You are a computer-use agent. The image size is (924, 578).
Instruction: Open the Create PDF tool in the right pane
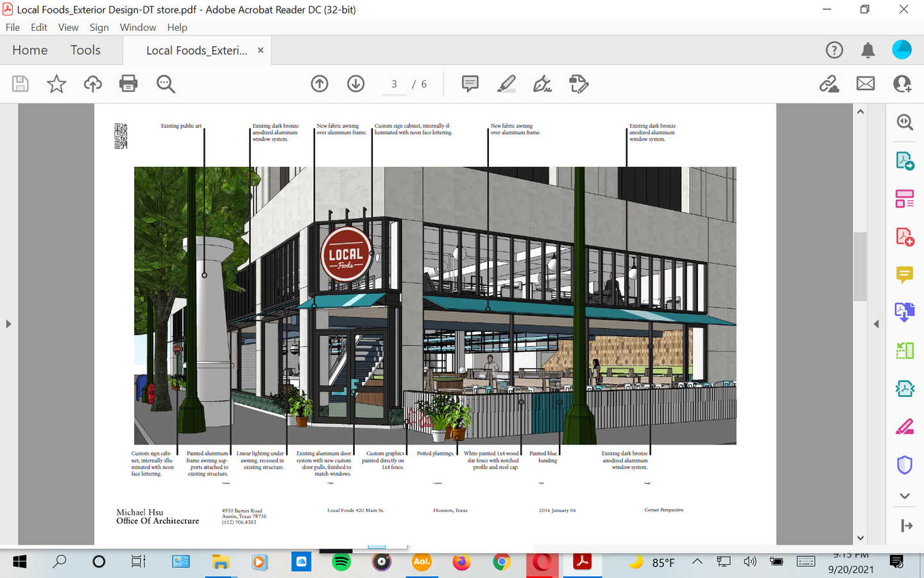click(905, 237)
